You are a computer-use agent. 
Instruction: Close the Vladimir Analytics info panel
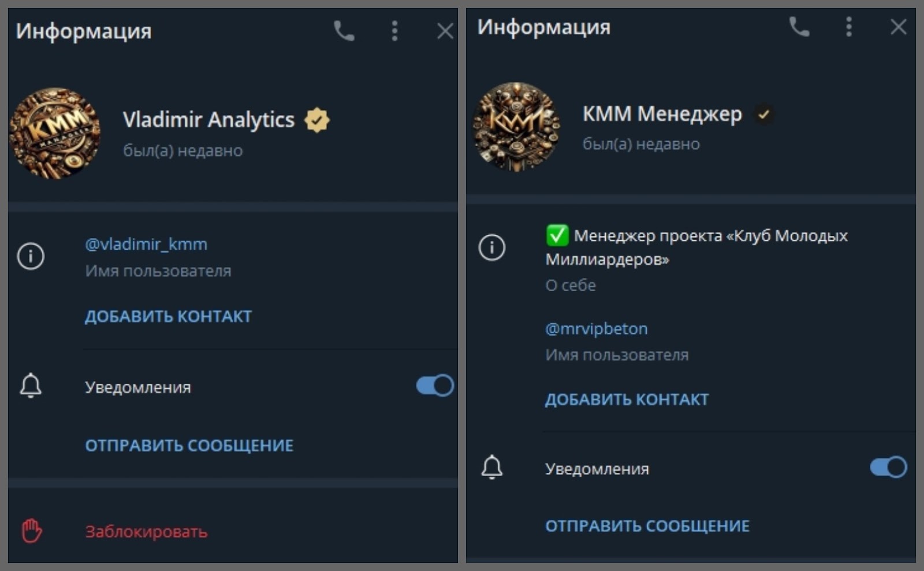pos(445,31)
